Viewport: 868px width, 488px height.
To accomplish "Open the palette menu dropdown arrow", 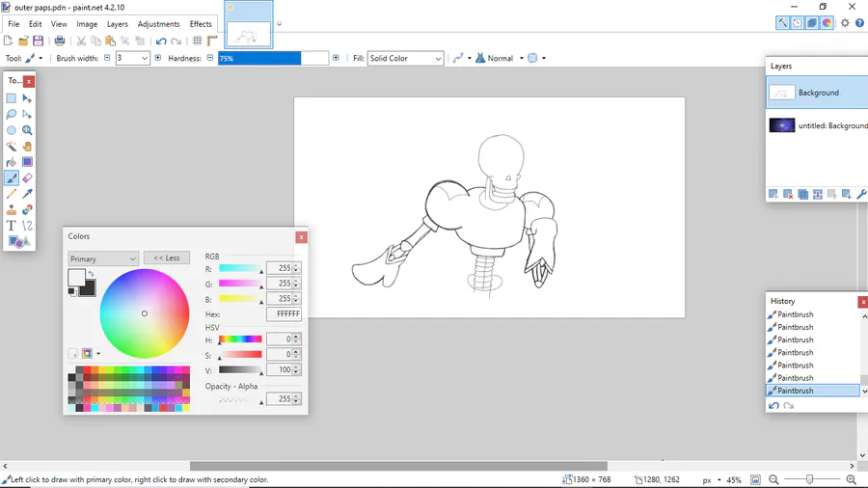I will coord(98,354).
